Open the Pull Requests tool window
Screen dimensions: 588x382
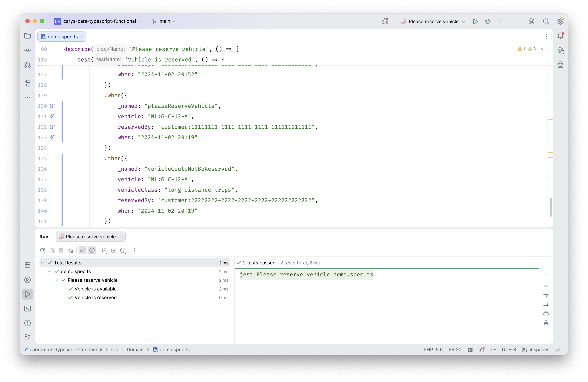point(27,65)
